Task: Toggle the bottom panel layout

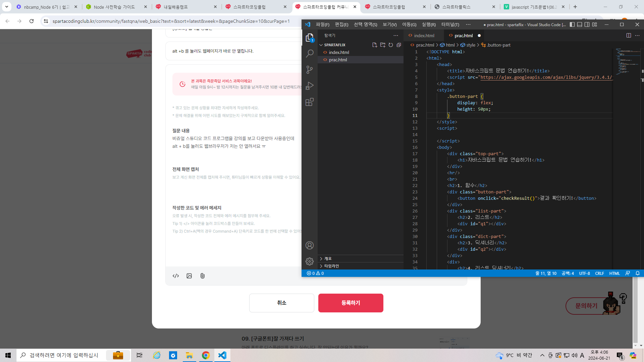Action: (580, 24)
